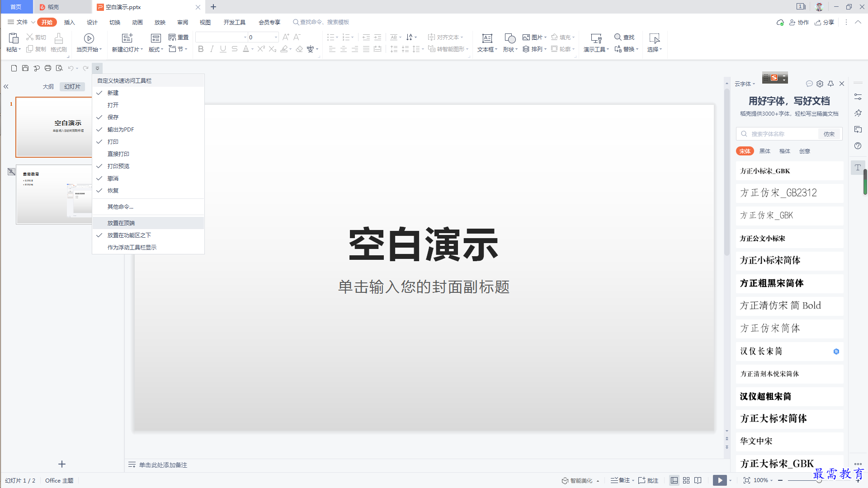Expand the 版式 layout dropdown
The height and width of the screenshot is (488, 868).
click(156, 49)
